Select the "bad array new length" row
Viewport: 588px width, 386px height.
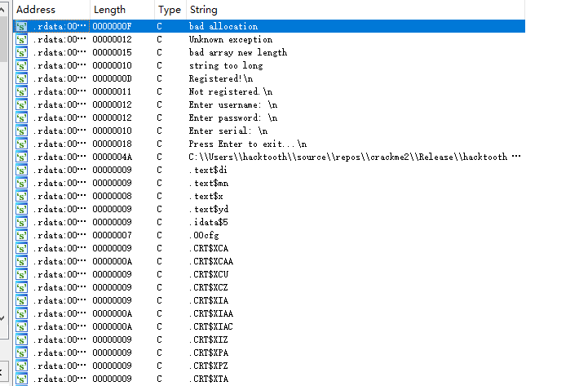pyautogui.click(x=238, y=53)
